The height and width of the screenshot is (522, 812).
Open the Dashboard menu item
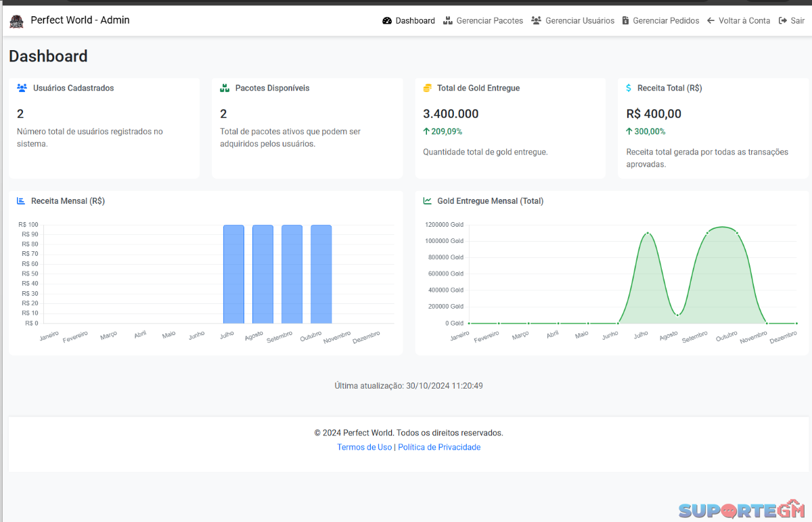point(409,21)
